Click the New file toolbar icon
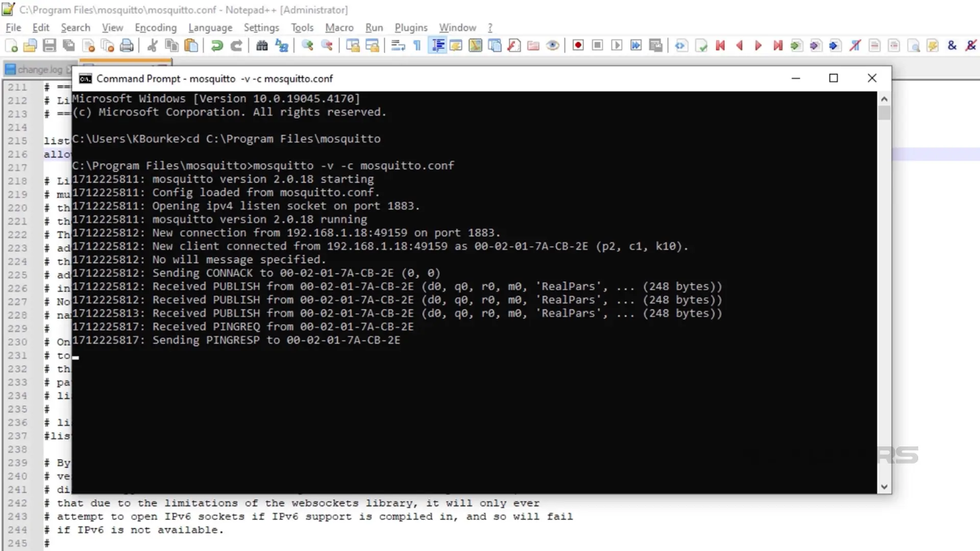The image size is (980, 551). click(11, 46)
